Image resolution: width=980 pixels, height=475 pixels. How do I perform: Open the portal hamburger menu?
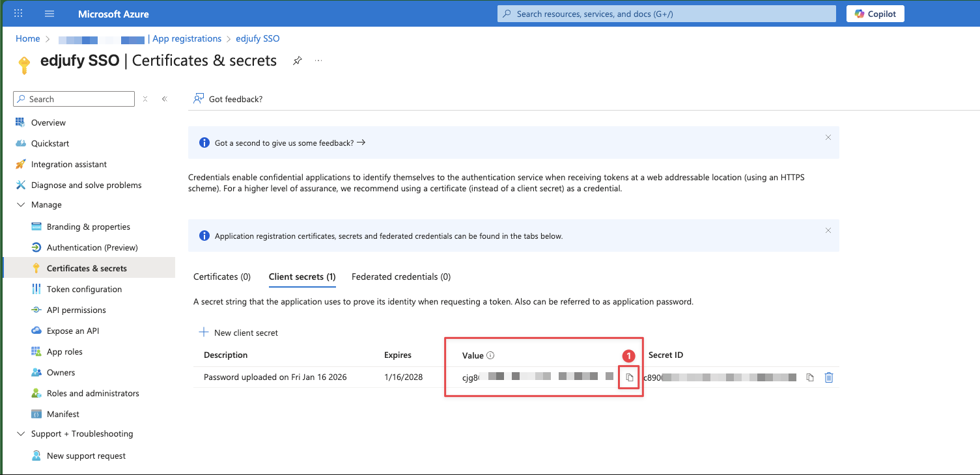click(49, 13)
